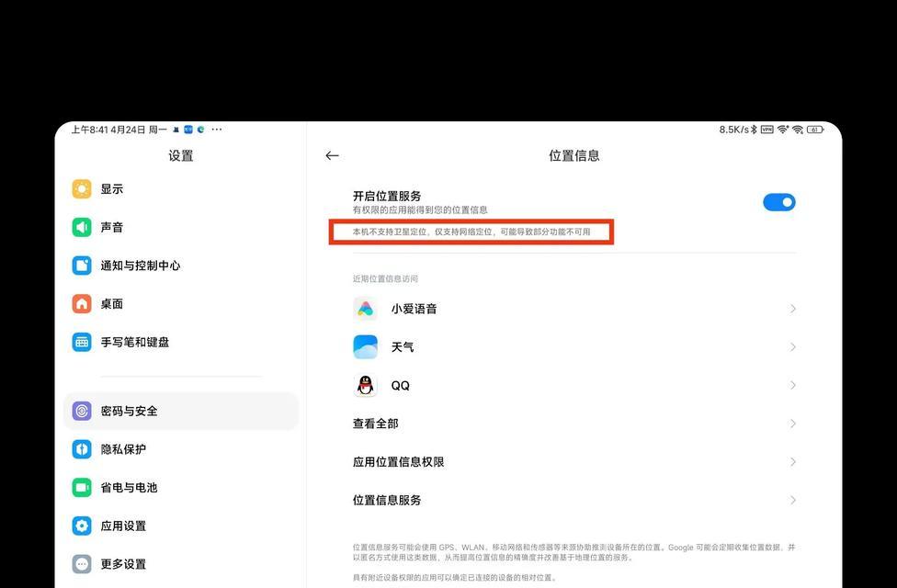Screen dimensions: 897x588
Task: Click the Passwords and Security fingerprint icon
Action: [x=82, y=411]
